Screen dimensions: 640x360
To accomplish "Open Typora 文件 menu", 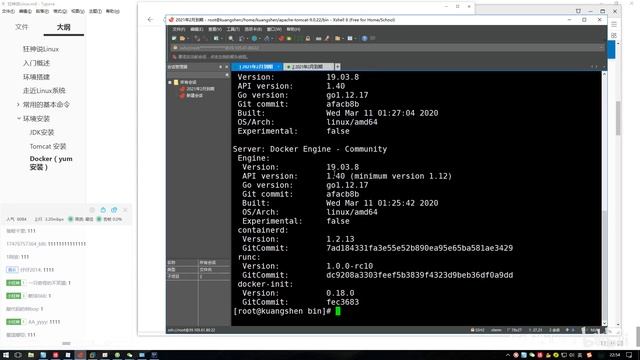I will click(8, 11).
